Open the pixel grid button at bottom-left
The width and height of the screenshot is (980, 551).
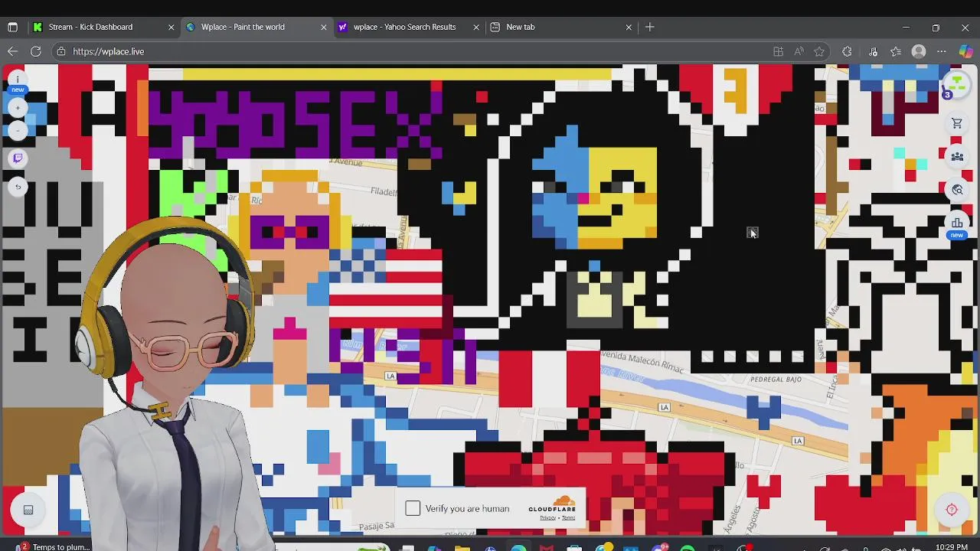(28, 510)
